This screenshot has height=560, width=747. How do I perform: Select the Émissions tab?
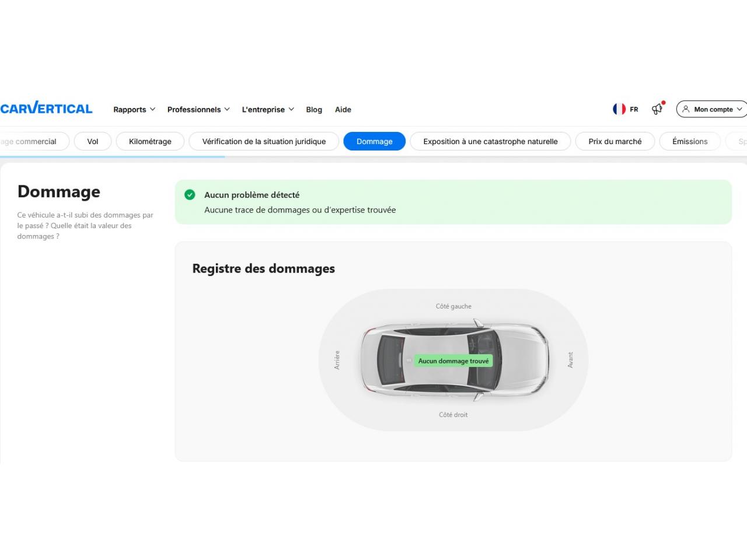coord(689,141)
